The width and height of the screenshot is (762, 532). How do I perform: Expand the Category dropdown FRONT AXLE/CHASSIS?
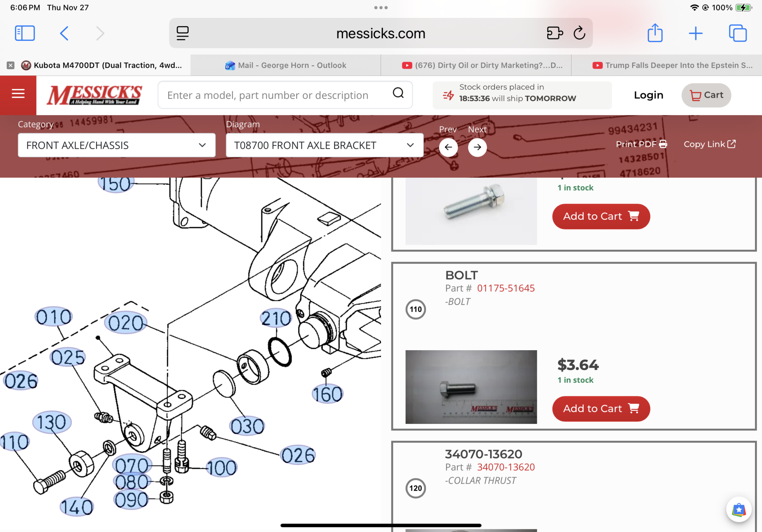point(116,145)
